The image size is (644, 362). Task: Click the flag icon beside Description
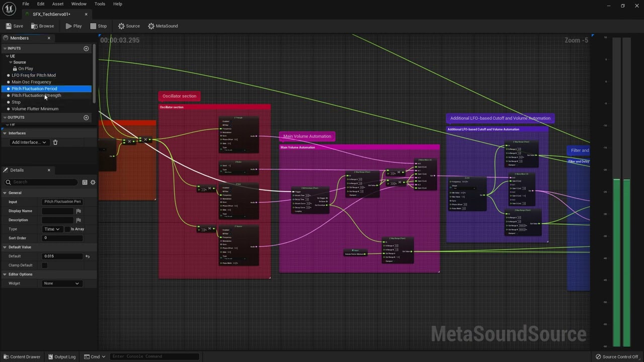point(78,220)
